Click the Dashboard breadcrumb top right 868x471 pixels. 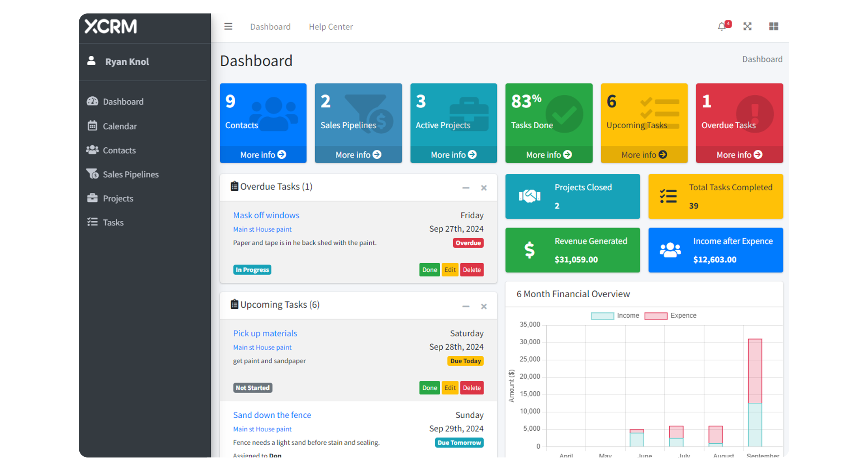[762, 59]
